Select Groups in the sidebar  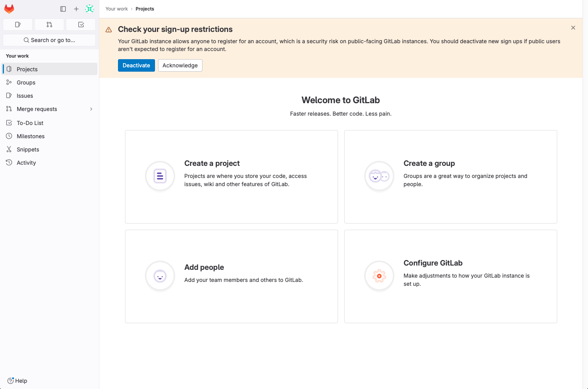49,82
